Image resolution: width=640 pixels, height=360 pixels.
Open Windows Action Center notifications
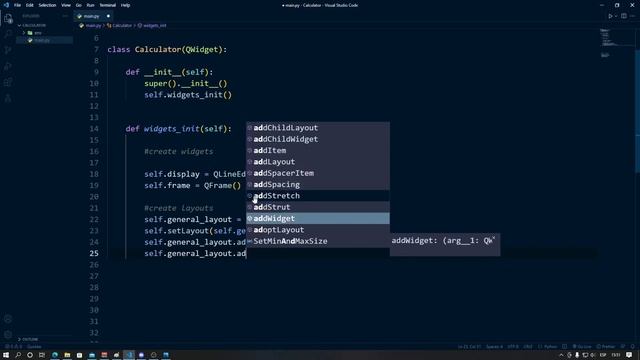pyautogui.click(x=629, y=355)
